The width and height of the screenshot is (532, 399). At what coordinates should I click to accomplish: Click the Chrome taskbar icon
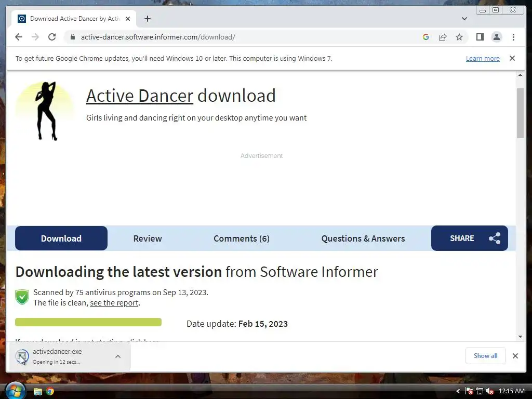click(50, 392)
